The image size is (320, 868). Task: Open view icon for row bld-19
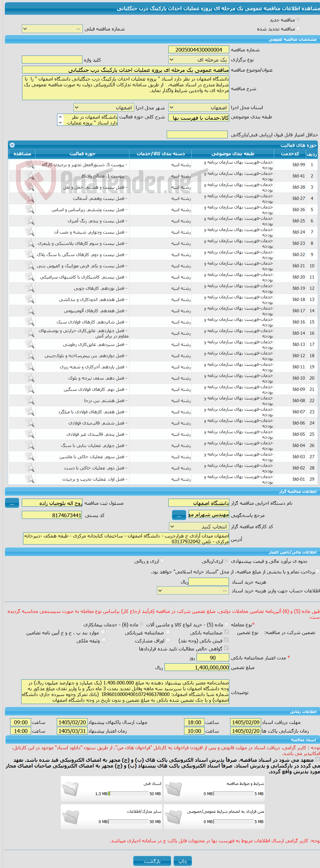point(29,288)
